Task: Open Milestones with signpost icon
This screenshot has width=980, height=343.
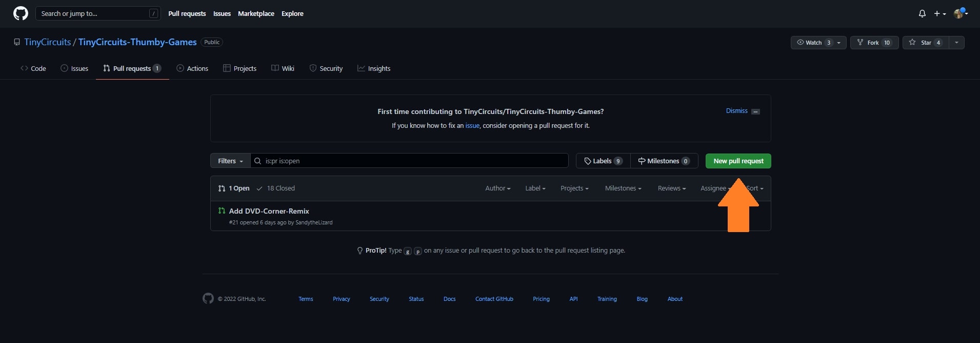Action: coord(664,161)
